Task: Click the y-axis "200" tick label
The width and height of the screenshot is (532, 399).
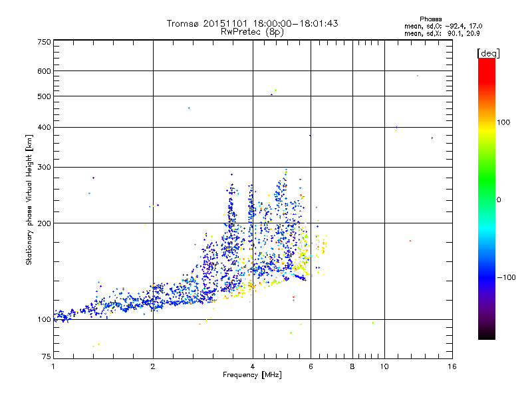Action: (x=45, y=223)
